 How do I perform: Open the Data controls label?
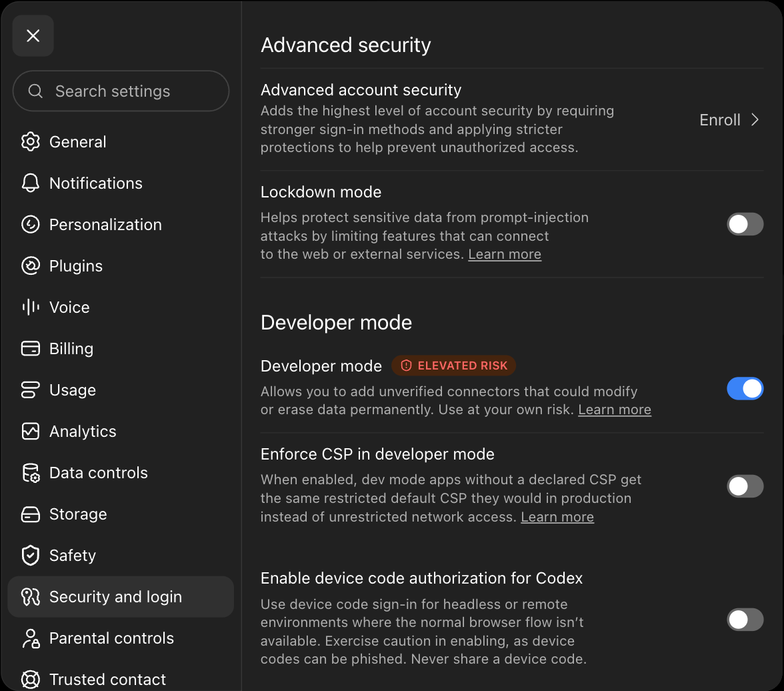click(99, 473)
